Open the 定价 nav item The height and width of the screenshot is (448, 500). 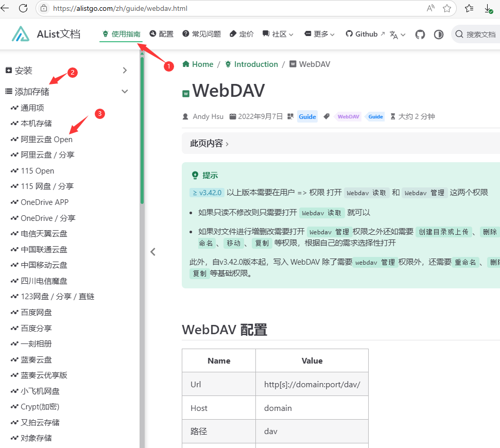pyautogui.click(x=242, y=34)
